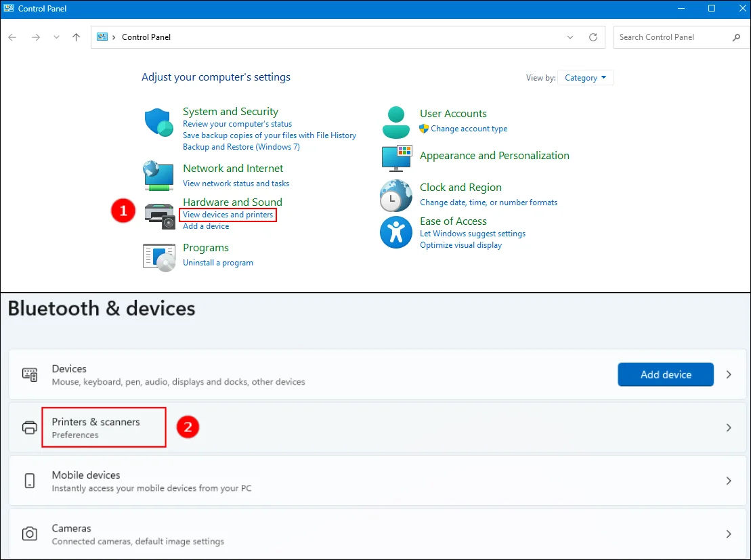Click the breadcrumb arrow before Control Panel

114,37
